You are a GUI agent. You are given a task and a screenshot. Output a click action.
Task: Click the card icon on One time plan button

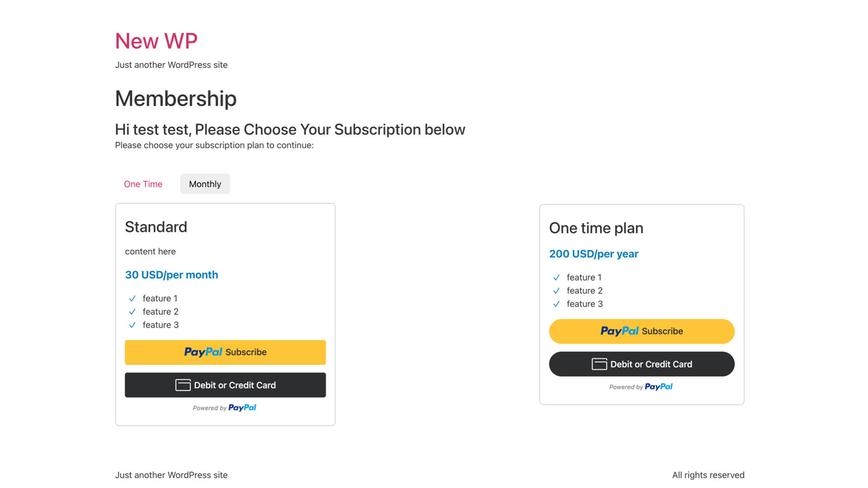pyautogui.click(x=599, y=364)
